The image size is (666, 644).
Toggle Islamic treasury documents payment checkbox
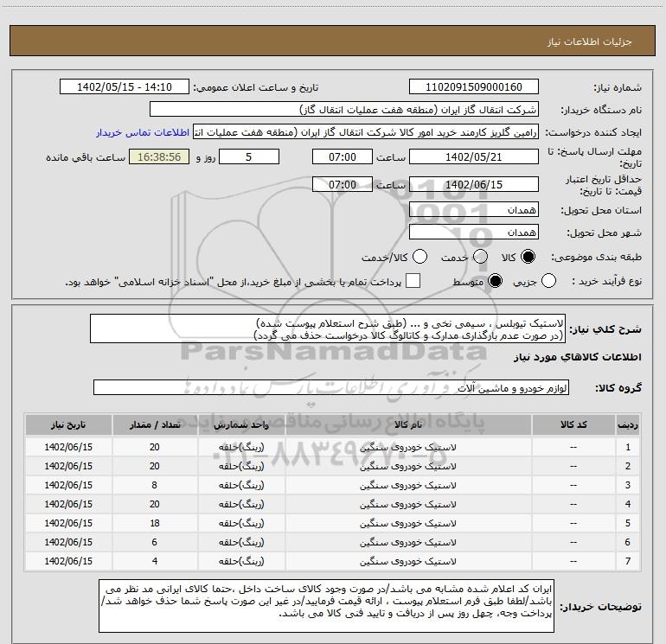click(413, 281)
